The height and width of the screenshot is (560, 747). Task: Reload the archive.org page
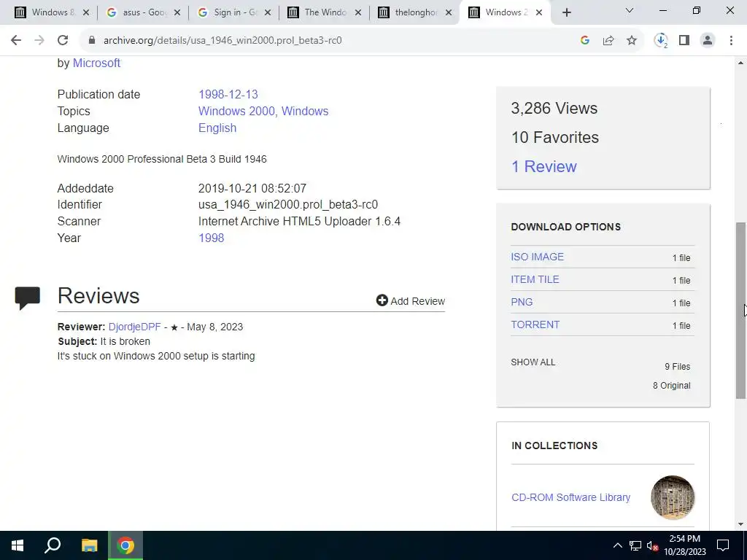coord(63,41)
